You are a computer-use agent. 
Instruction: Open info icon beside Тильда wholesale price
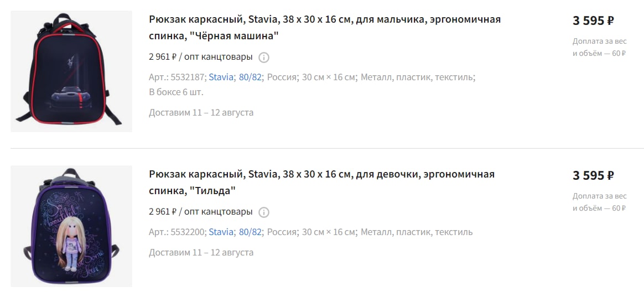[x=264, y=212]
